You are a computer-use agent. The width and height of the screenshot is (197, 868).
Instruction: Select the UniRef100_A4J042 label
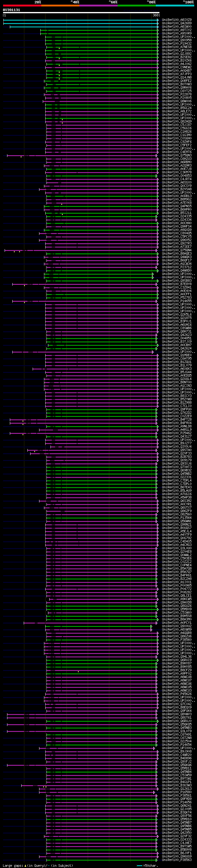coord(177,64)
